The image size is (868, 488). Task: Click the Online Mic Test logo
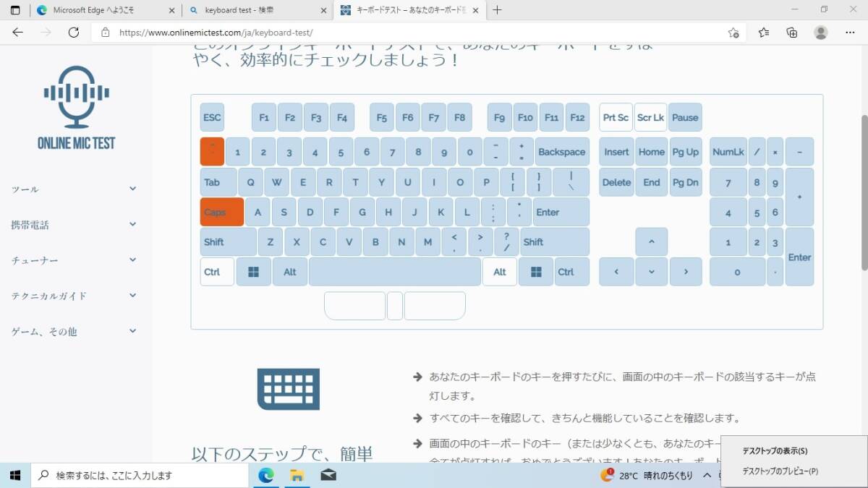(x=76, y=108)
